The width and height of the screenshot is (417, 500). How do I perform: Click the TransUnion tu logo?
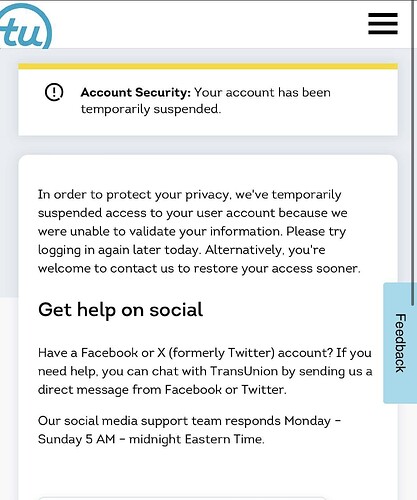[26, 27]
